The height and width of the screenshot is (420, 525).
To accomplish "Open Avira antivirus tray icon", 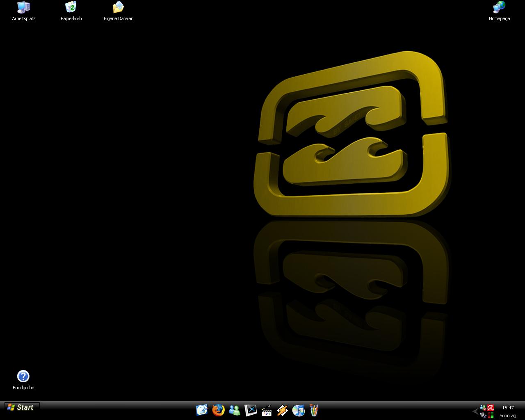I will pos(490,408).
